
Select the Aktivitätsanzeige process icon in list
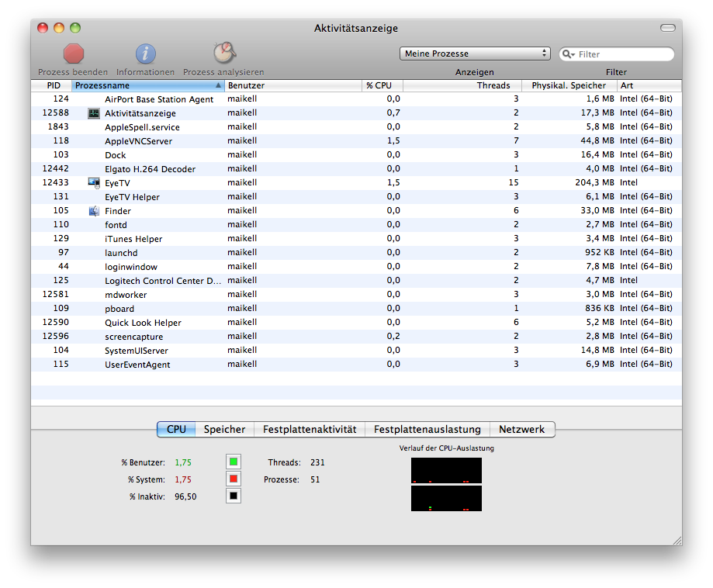(x=94, y=113)
